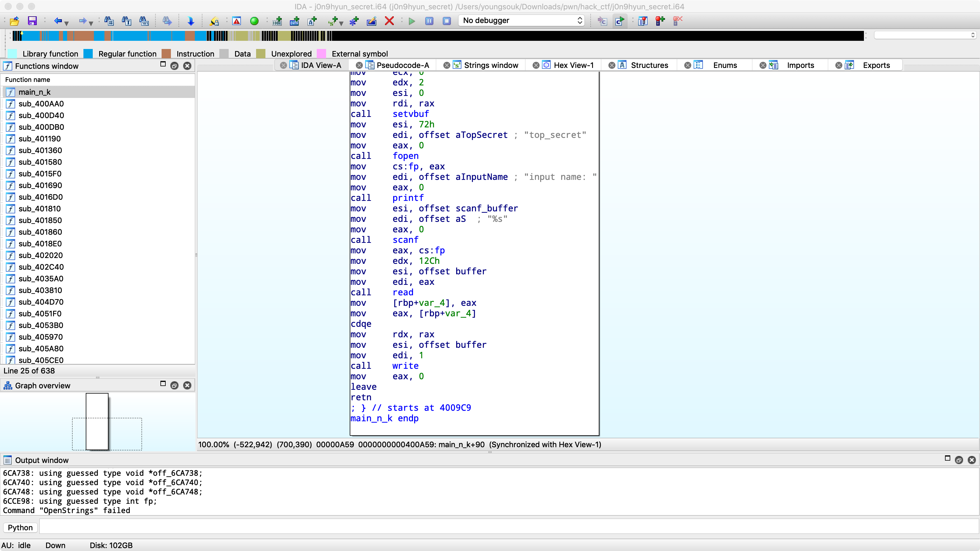Float the Functions window panel
Viewport: 980px width, 551px height.
coord(174,66)
